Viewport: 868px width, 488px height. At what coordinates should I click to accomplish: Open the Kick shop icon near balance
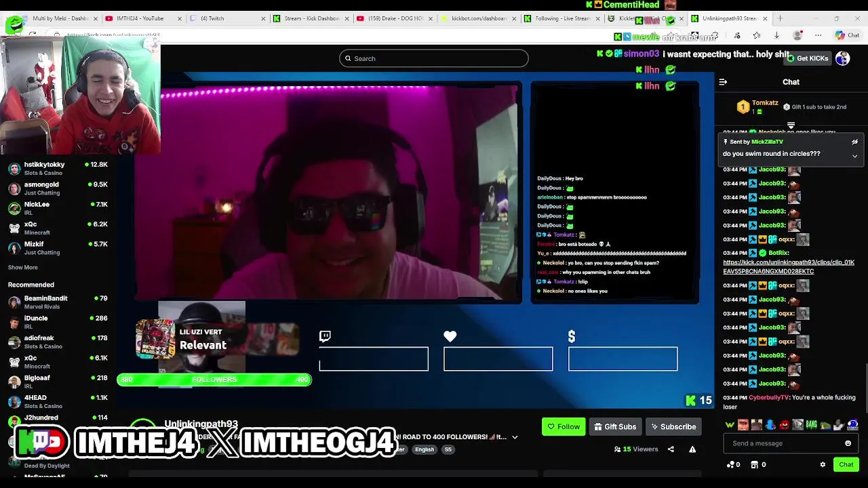coord(754,464)
